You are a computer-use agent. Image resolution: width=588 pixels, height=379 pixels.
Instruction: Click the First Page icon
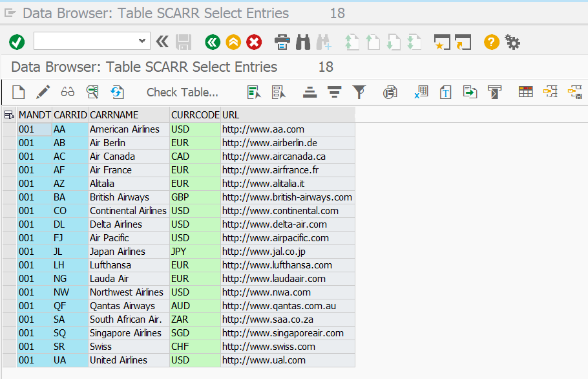[352, 42]
